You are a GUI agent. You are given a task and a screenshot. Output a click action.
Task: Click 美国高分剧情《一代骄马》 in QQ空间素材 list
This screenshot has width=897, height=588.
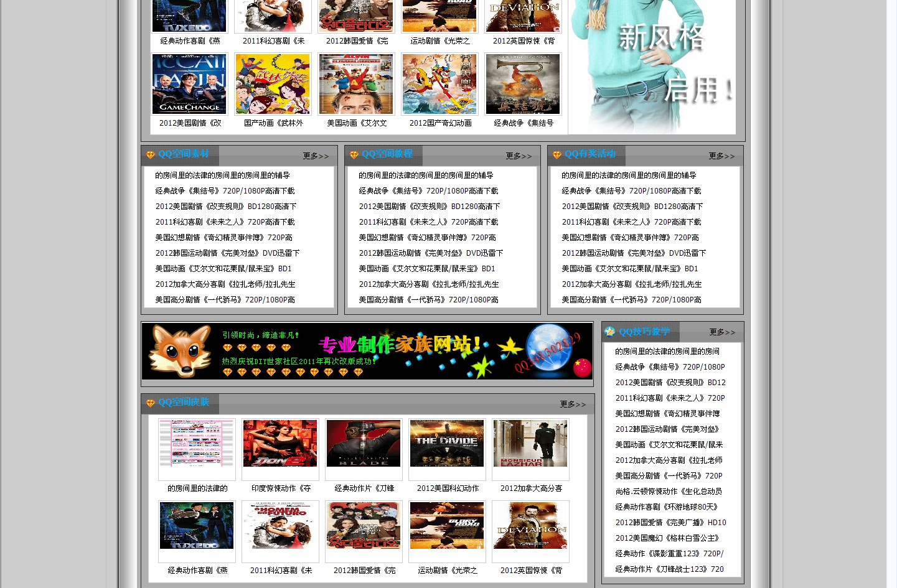(x=225, y=300)
